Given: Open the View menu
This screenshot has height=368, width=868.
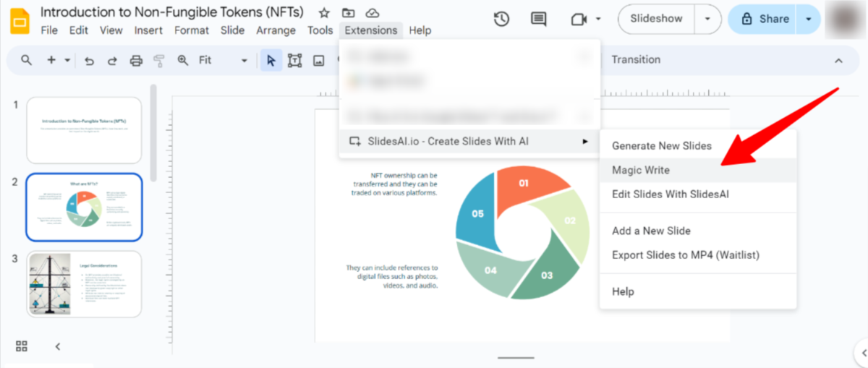Looking at the screenshot, I should point(111,30).
